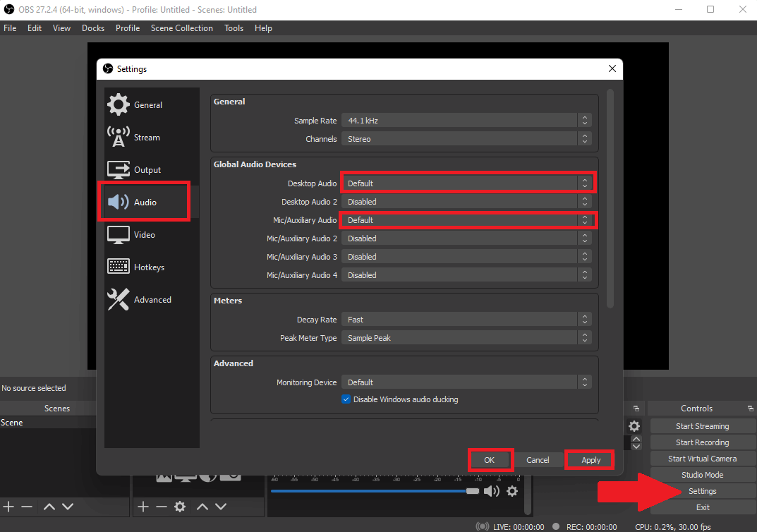
Task: Confirm settings with OK button
Action: pyautogui.click(x=490, y=459)
